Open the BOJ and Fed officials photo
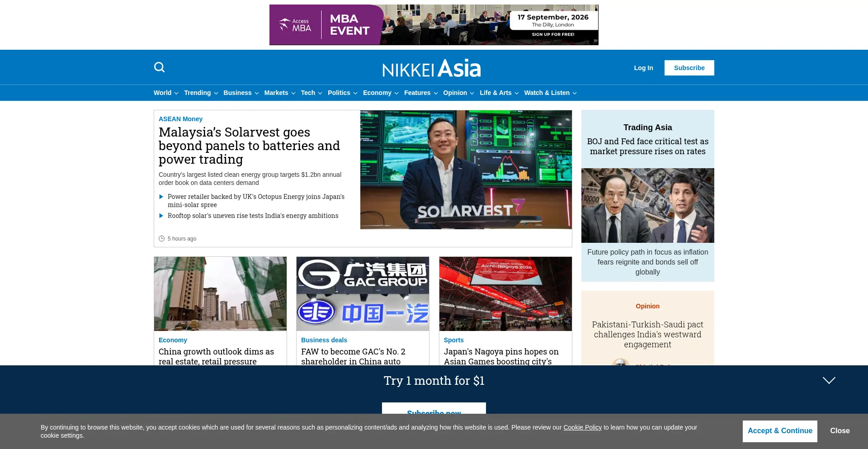The width and height of the screenshot is (868, 449). point(647,206)
